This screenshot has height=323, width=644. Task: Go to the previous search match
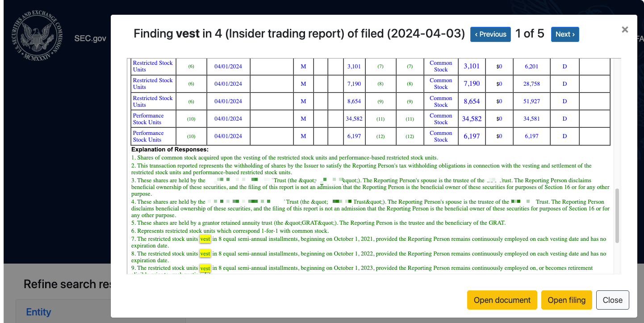490,34
